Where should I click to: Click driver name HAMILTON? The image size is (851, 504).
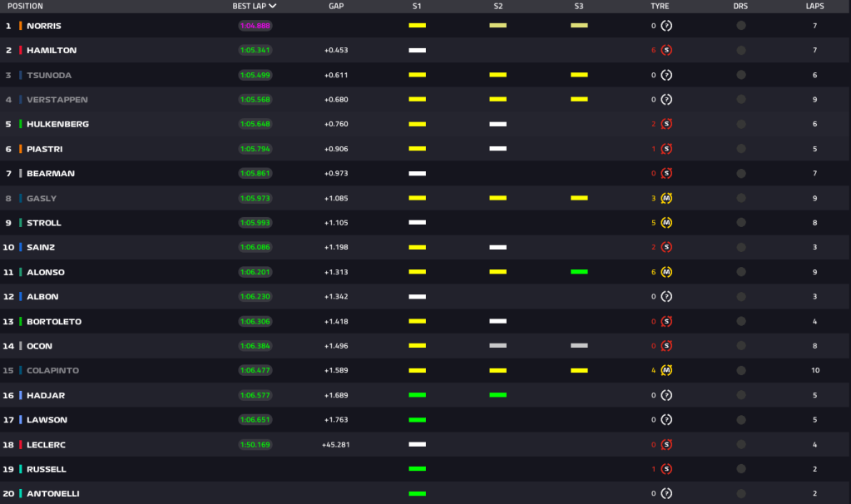52,50
